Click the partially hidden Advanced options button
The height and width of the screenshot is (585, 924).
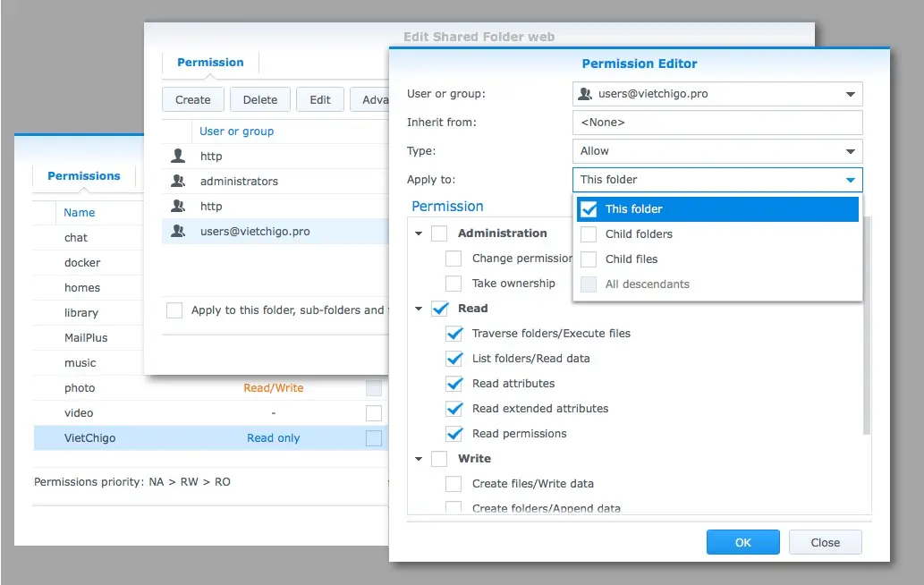point(369,99)
